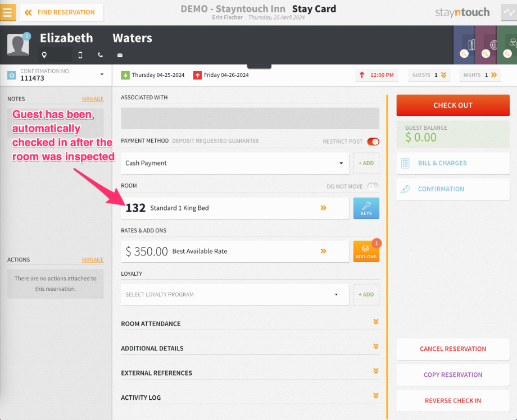Open the Nights count arrows

(x=493, y=75)
